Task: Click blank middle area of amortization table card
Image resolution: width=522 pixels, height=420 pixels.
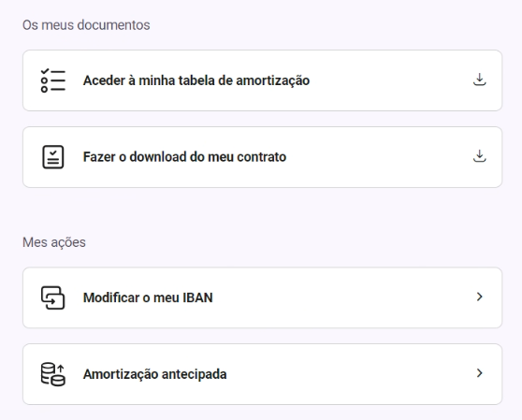Action: [x=391, y=80]
